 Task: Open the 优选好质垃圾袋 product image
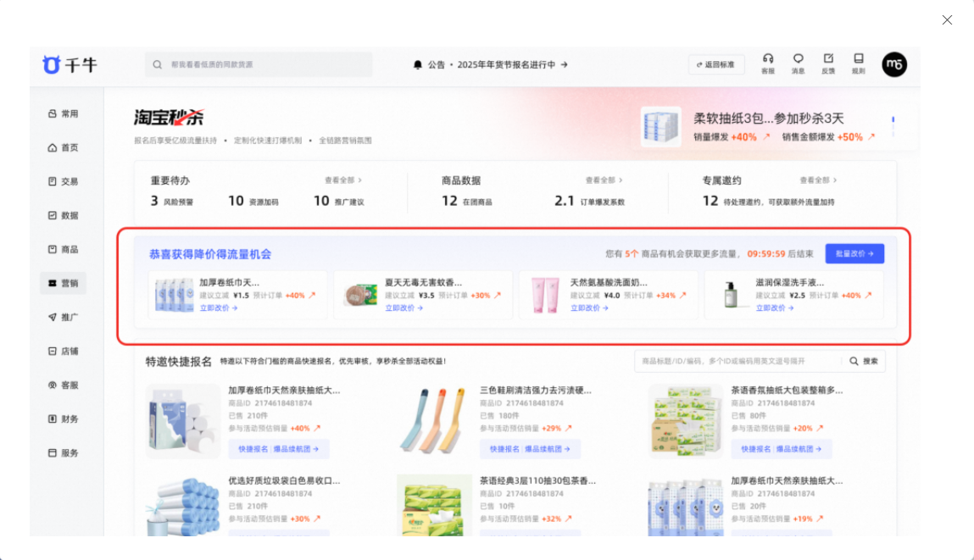[182, 506]
